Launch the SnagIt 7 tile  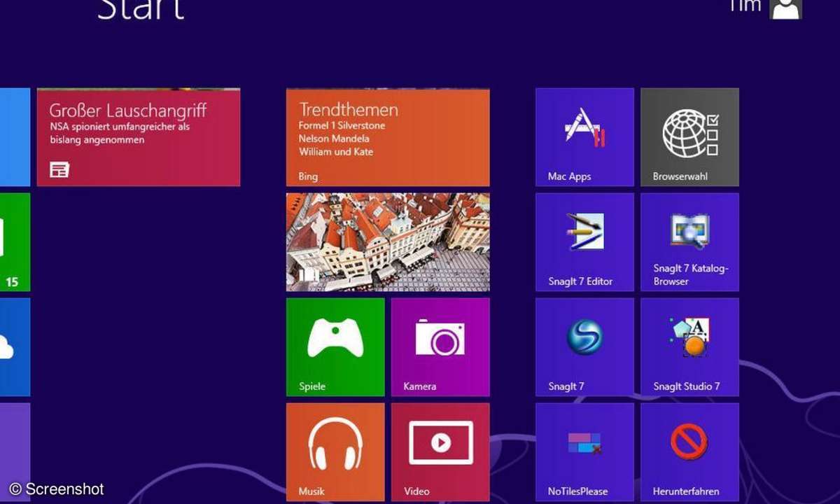(584, 347)
